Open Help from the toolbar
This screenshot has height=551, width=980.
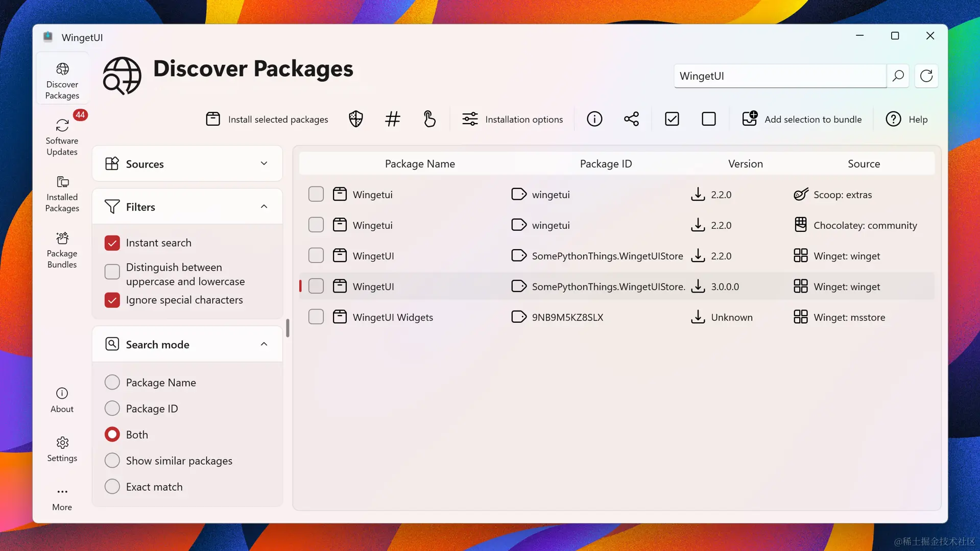tap(906, 119)
